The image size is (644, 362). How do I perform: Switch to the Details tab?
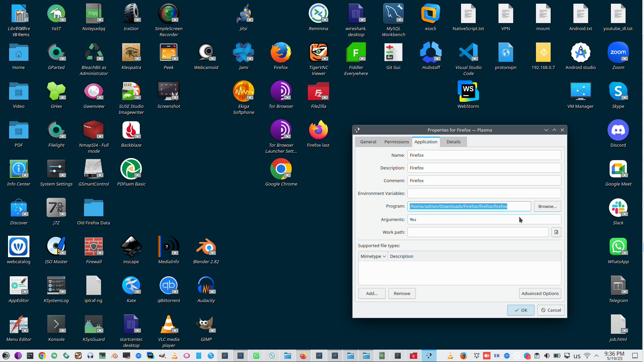point(453,142)
